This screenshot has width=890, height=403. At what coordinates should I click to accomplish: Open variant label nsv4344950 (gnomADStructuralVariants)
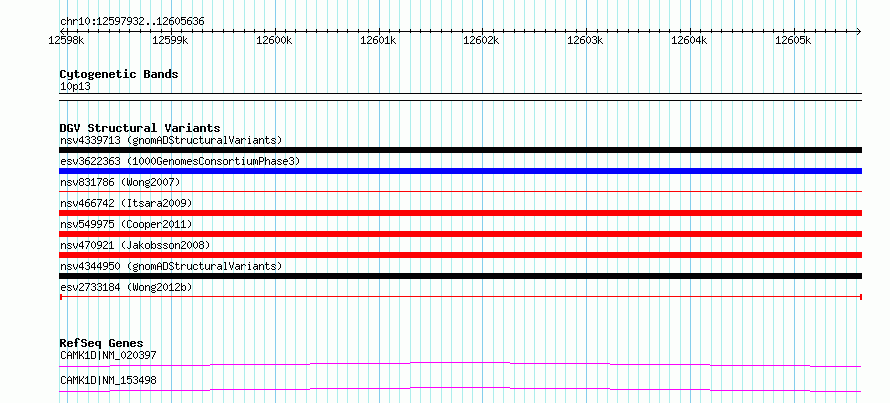pyautogui.click(x=171, y=266)
